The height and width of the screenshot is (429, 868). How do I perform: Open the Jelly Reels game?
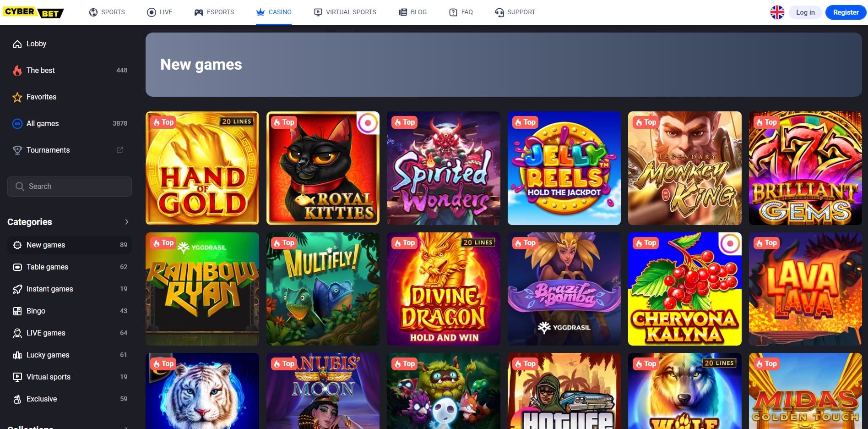pyautogui.click(x=564, y=168)
